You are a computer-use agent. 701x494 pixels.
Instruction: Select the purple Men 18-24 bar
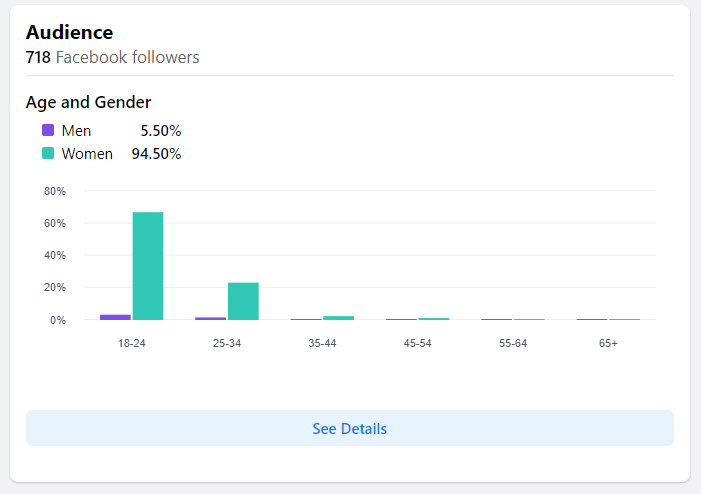[115, 317]
